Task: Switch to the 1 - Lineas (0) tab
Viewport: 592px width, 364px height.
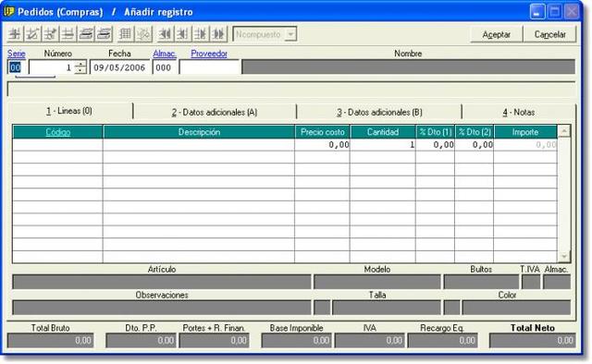Action: 69,111
